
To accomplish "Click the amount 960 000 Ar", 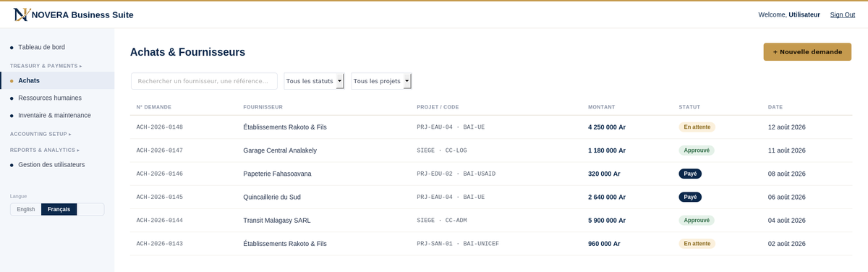I will [x=604, y=244].
